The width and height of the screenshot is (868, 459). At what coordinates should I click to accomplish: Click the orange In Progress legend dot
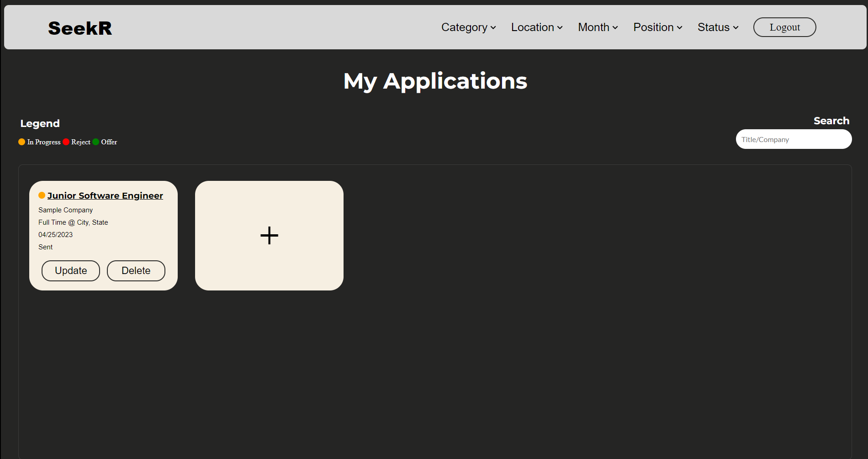(21, 142)
